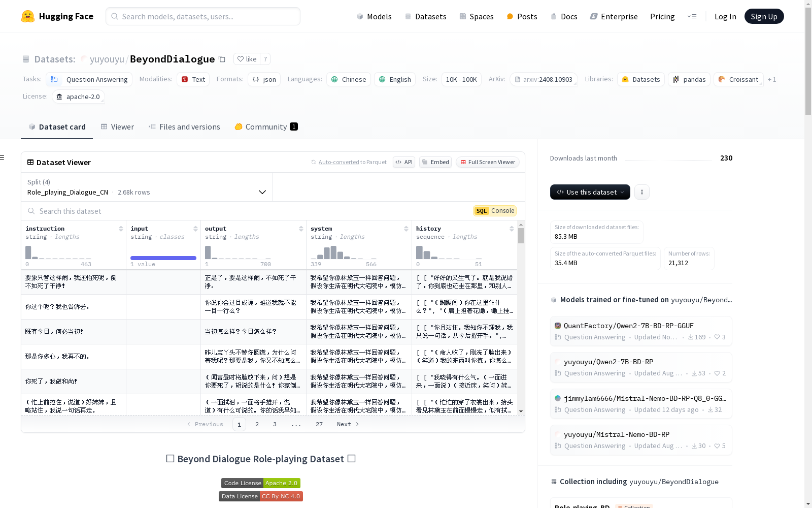Switch to the Viewer tab

point(117,127)
